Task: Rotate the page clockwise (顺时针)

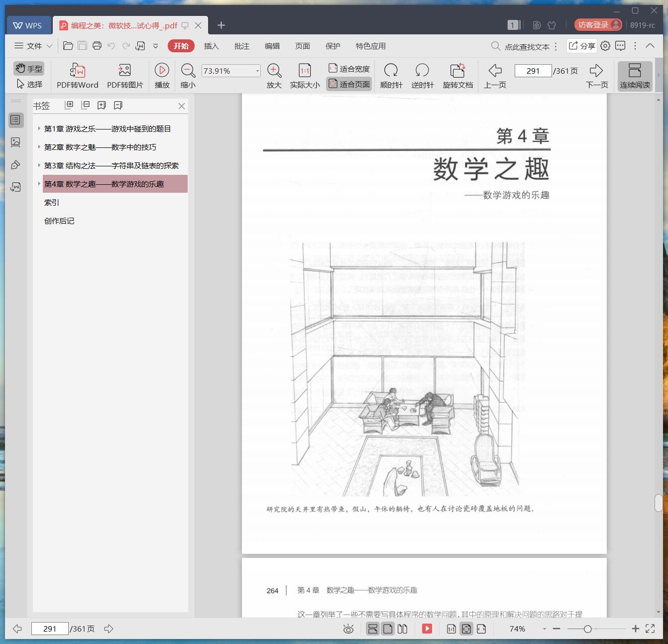Action: [x=391, y=76]
